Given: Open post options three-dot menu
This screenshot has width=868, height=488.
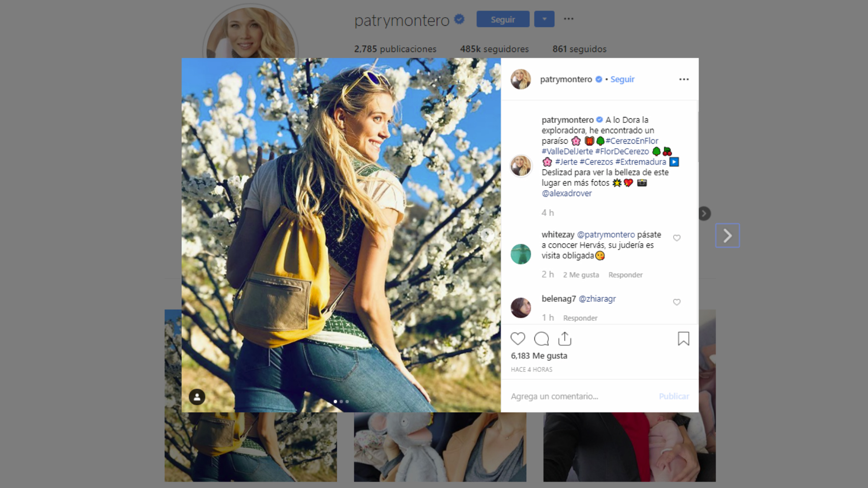Looking at the screenshot, I should tap(684, 80).
